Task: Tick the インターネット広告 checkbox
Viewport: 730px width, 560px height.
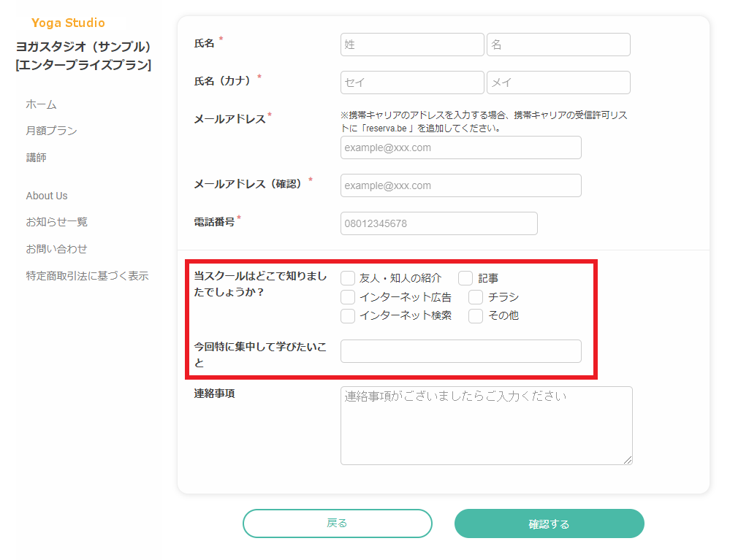Action: [x=348, y=296]
